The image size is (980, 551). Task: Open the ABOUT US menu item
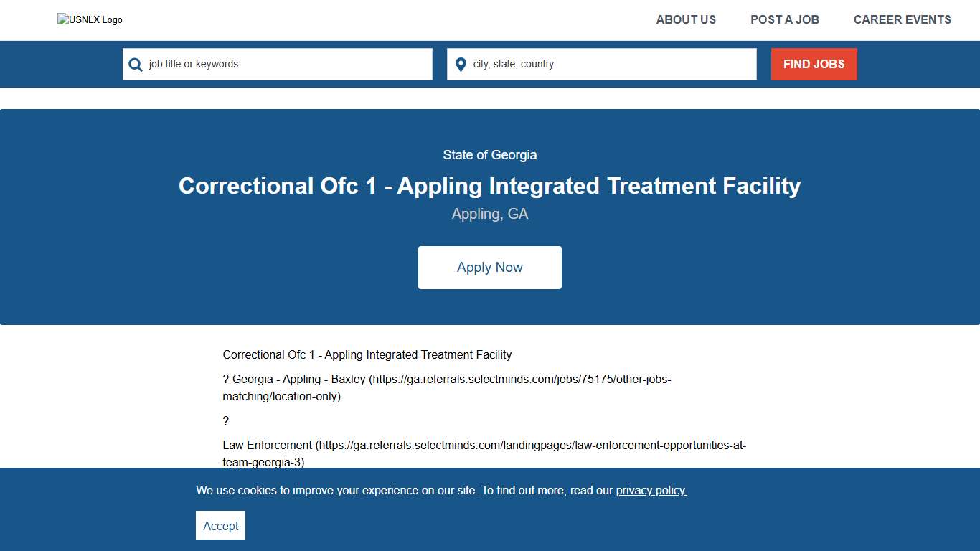click(685, 19)
